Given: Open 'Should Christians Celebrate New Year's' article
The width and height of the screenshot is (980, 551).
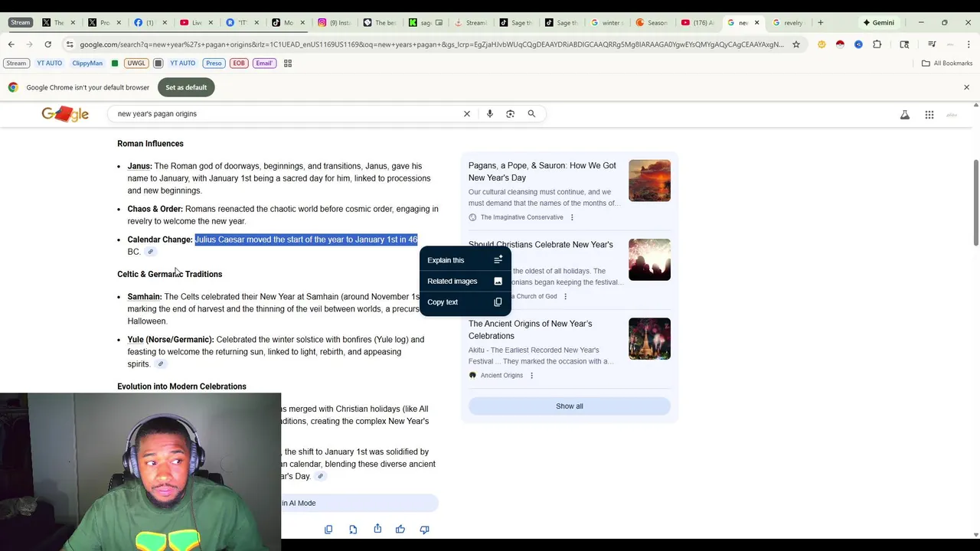Looking at the screenshot, I should (x=541, y=245).
